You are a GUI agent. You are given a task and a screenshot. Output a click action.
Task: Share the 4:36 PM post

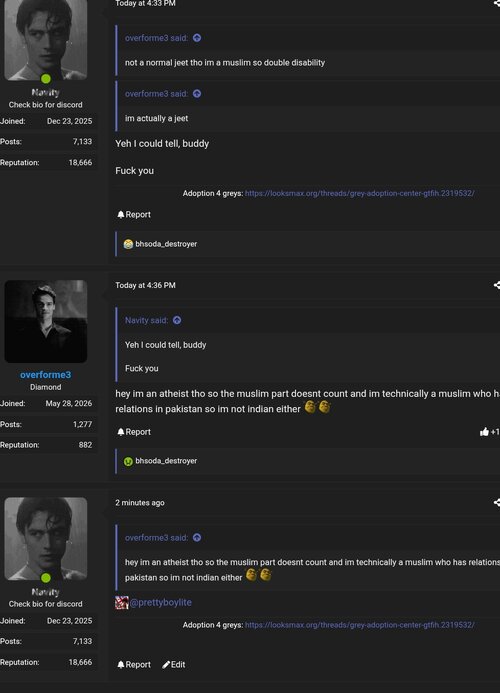[x=496, y=285]
